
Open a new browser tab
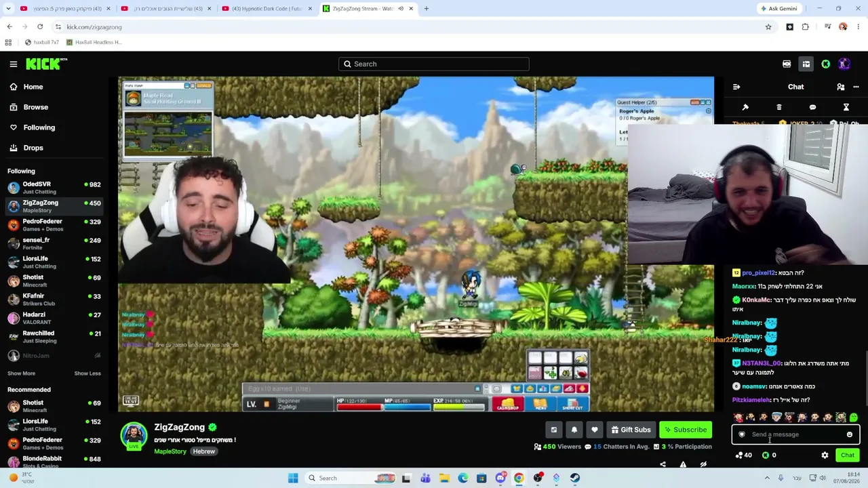pyautogui.click(x=427, y=9)
